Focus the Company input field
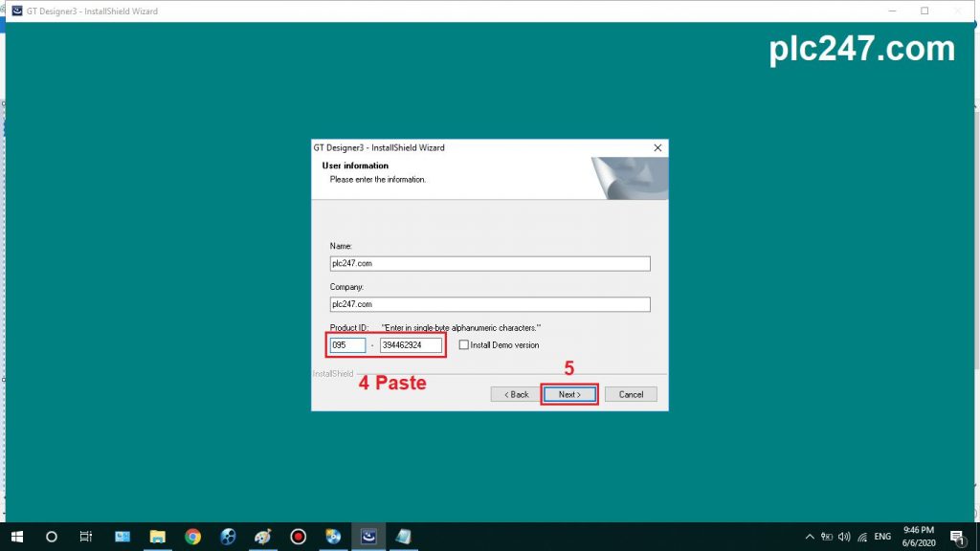This screenshot has height=551, width=980. coord(490,304)
